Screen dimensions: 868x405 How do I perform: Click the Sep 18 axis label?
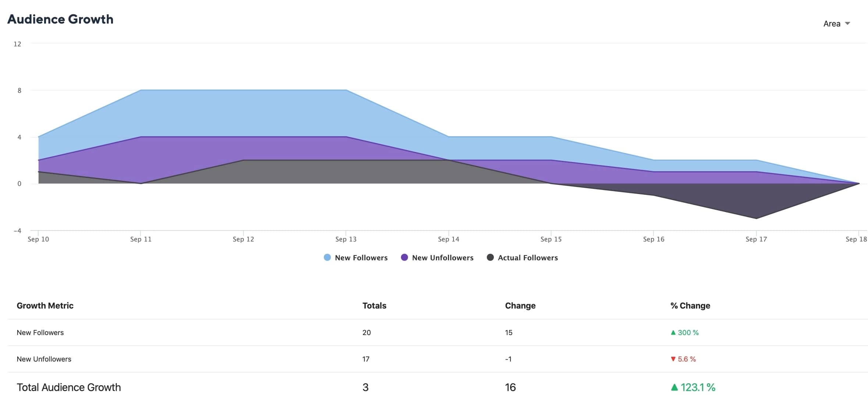(856, 239)
